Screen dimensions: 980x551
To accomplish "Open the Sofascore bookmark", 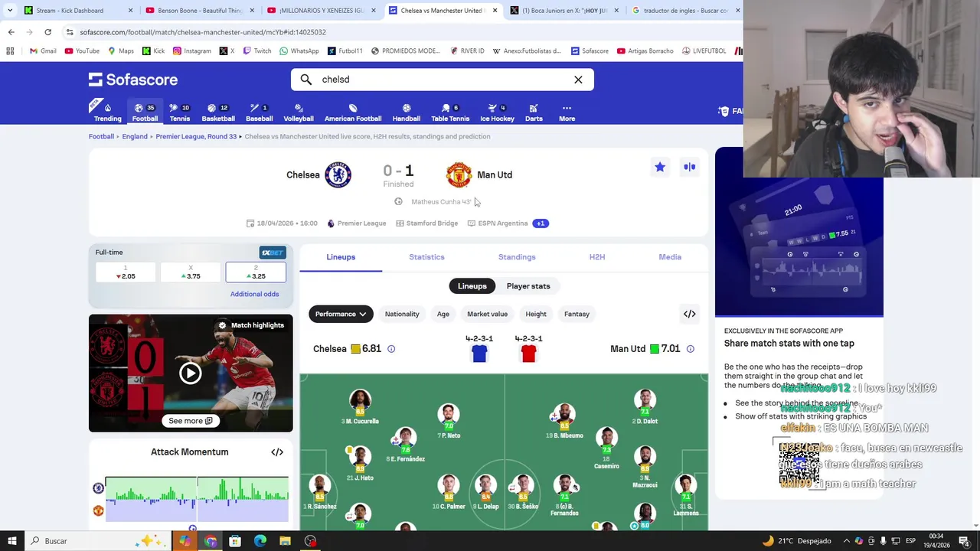I will point(590,51).
